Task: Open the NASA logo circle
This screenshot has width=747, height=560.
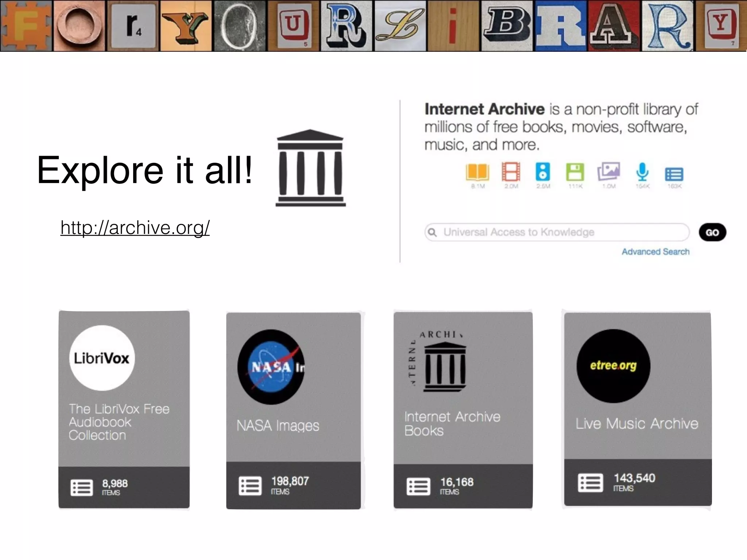Action: click(271, 367)
